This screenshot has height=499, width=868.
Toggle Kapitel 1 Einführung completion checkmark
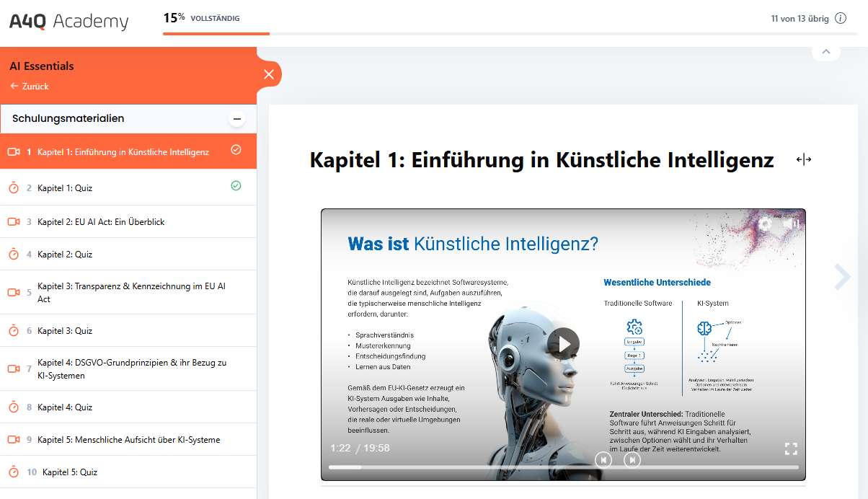236,150
